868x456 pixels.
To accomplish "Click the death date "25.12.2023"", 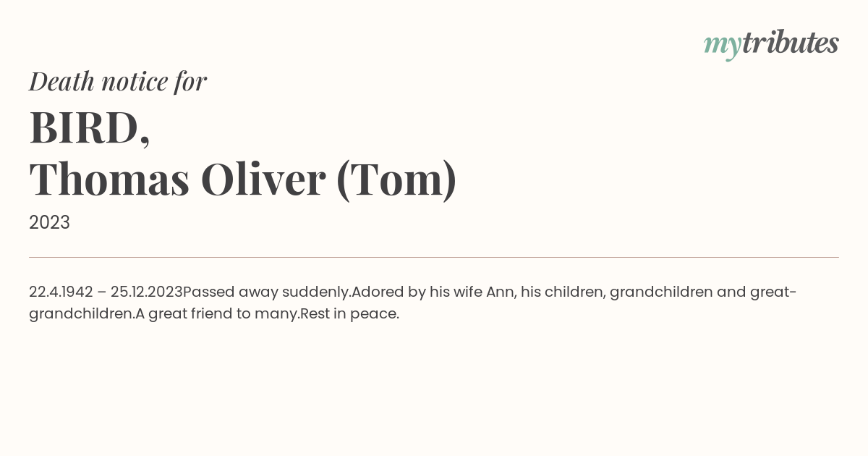I will pyautogui.click(x=147, y=292).
